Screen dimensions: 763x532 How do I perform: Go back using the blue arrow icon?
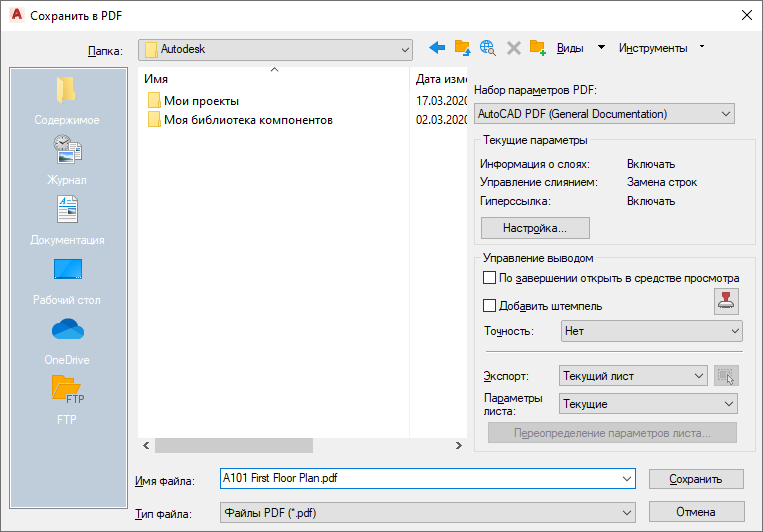pyautogui.click(x=437, y=48)
